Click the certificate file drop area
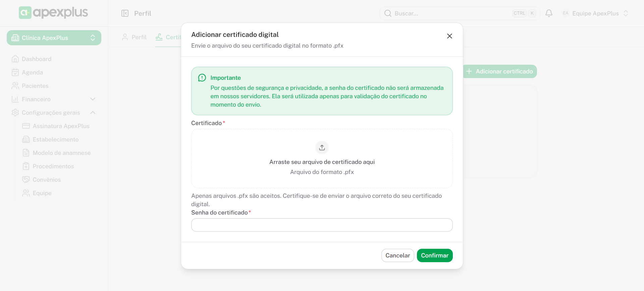 [322, 168]
